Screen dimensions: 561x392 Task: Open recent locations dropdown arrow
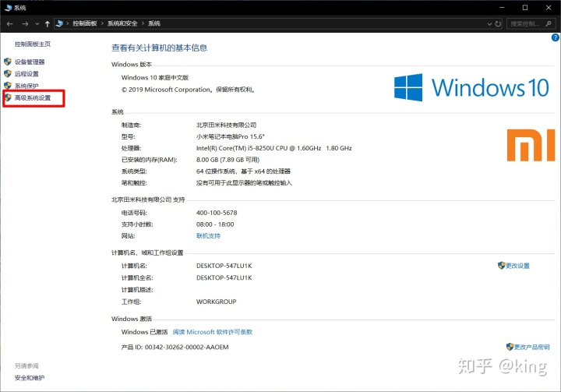37,23
